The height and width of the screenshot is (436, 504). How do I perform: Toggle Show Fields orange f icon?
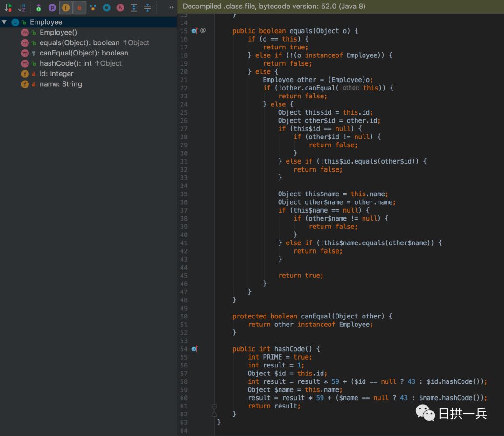66,7
